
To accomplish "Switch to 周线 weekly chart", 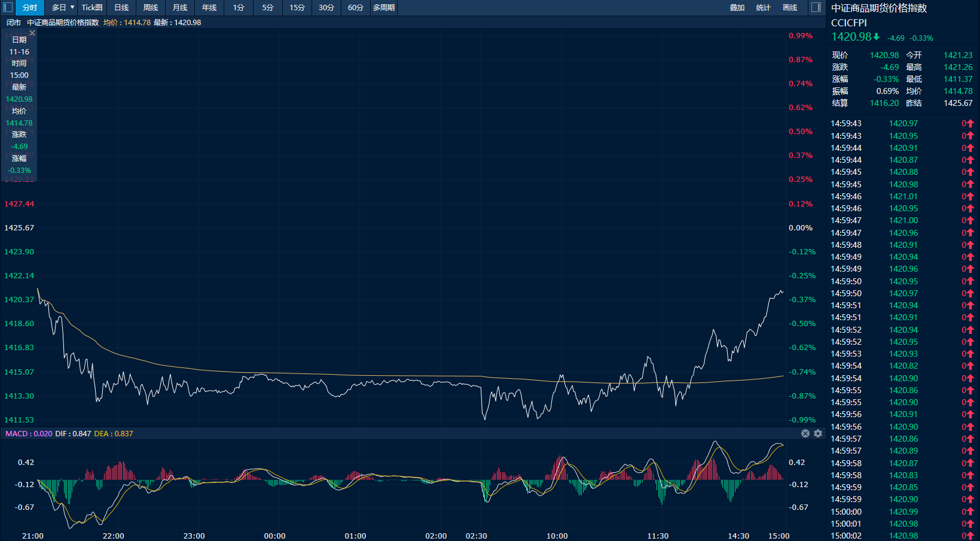I will tap(151, 8).
